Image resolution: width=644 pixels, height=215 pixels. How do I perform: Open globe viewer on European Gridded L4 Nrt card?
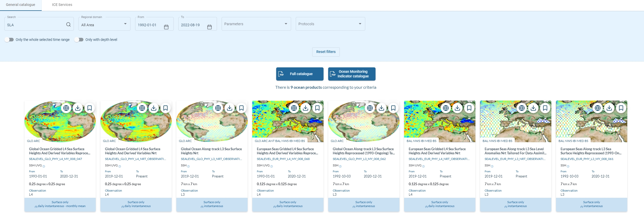pos(446,108)
